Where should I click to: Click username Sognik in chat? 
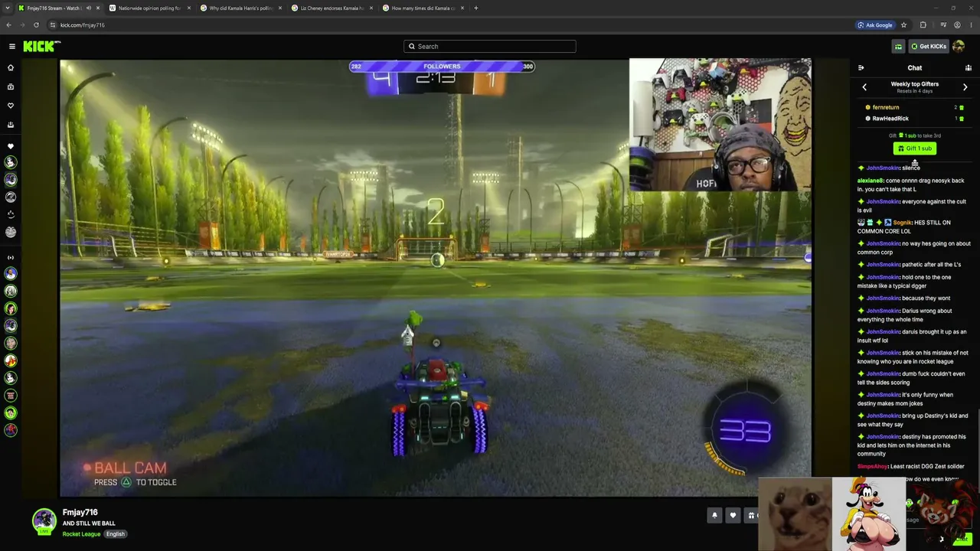pyautogui.click(x=903, y=223)
